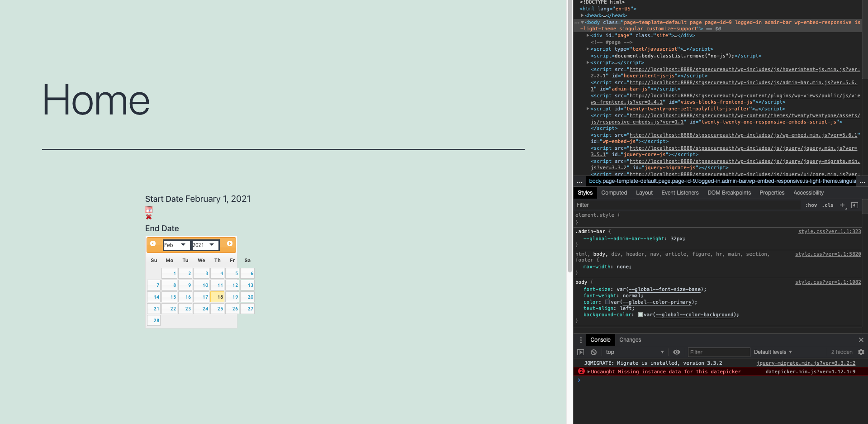Switch to Changes drawer tab

pos(630,340)
